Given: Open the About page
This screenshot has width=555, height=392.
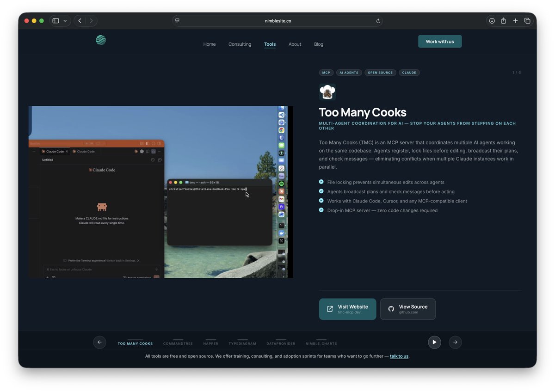Looking at the screenshot, I should pyautogui.click(x=295, y=44).
